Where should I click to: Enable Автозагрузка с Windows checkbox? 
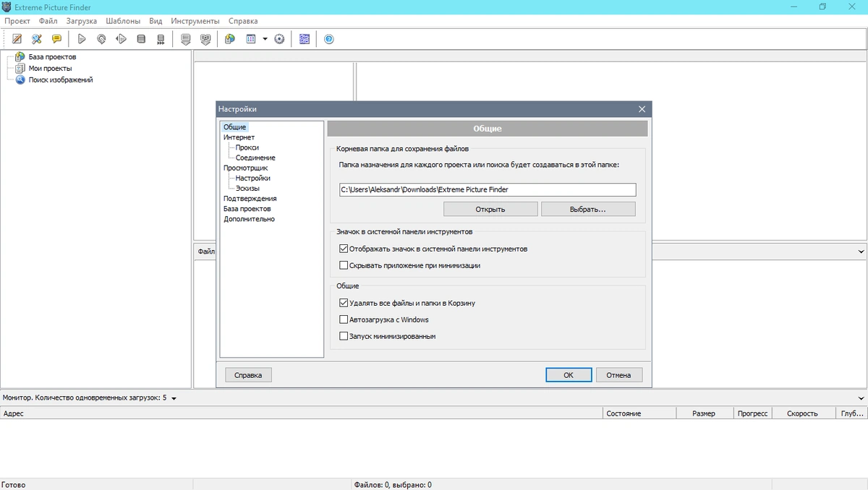click(344, 319)
